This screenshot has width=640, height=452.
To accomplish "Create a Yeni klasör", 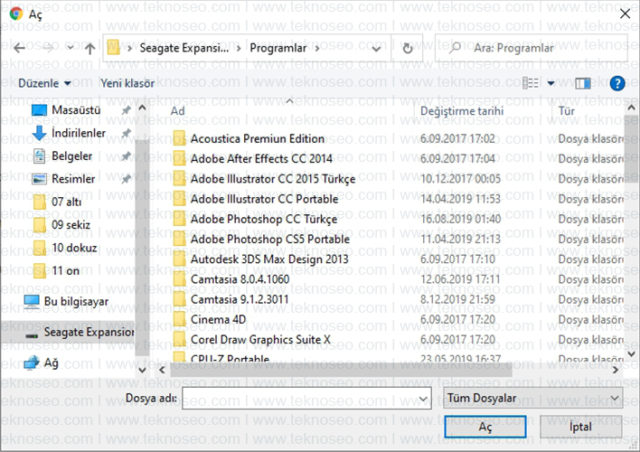I will pyautogui.click(x=127, y=83).
